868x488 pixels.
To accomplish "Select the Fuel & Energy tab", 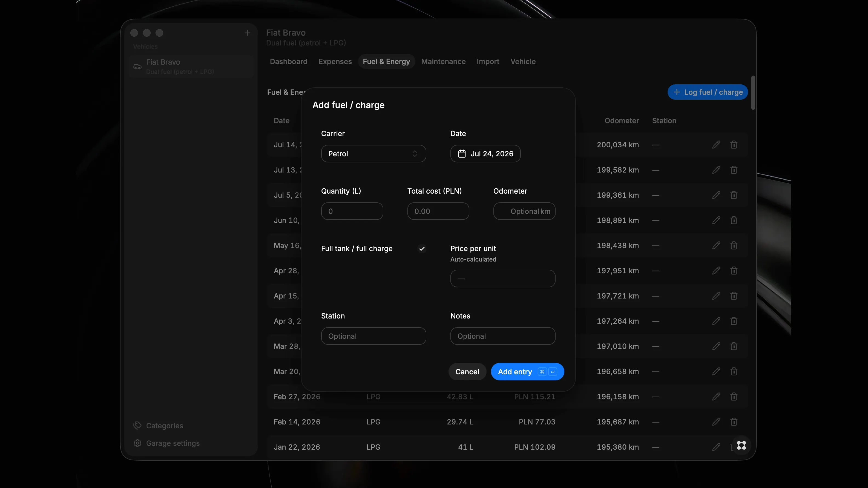I will (x=386, y=62).
